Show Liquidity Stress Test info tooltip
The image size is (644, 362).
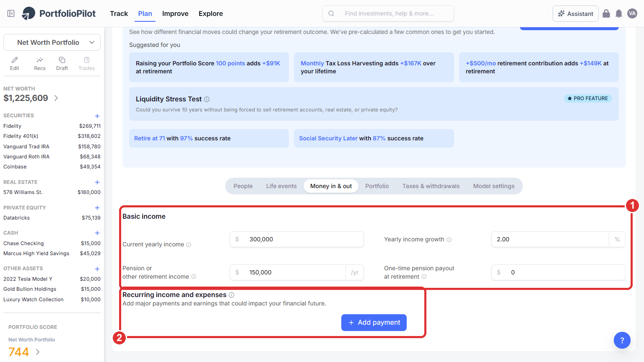coord(207,99)
